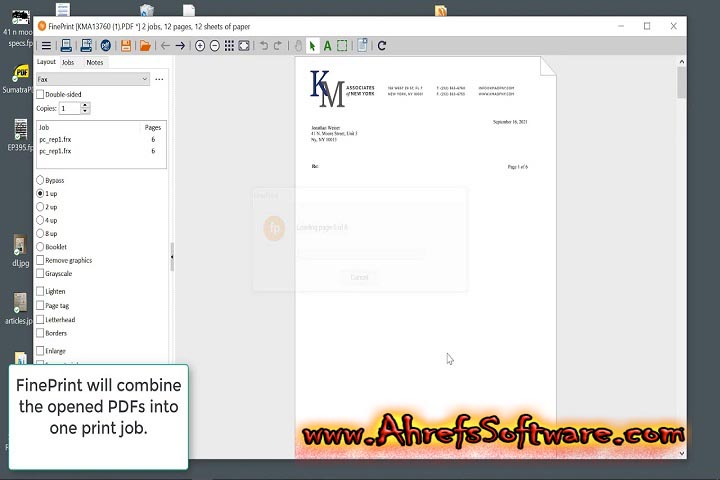This screenshot has width=720, height=480.
Task: Select the green text A tool
Action: coord(327,45)
